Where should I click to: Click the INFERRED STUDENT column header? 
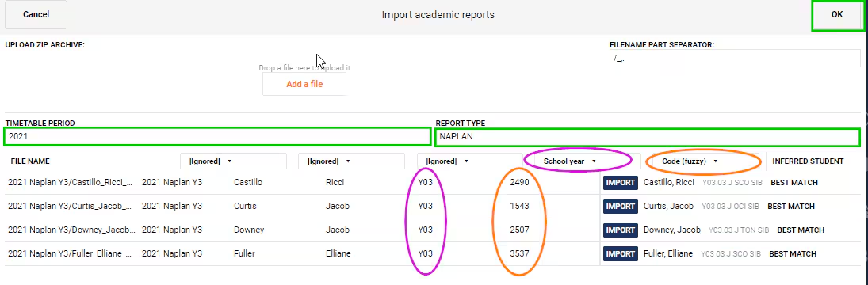click(x=808, y=161)
